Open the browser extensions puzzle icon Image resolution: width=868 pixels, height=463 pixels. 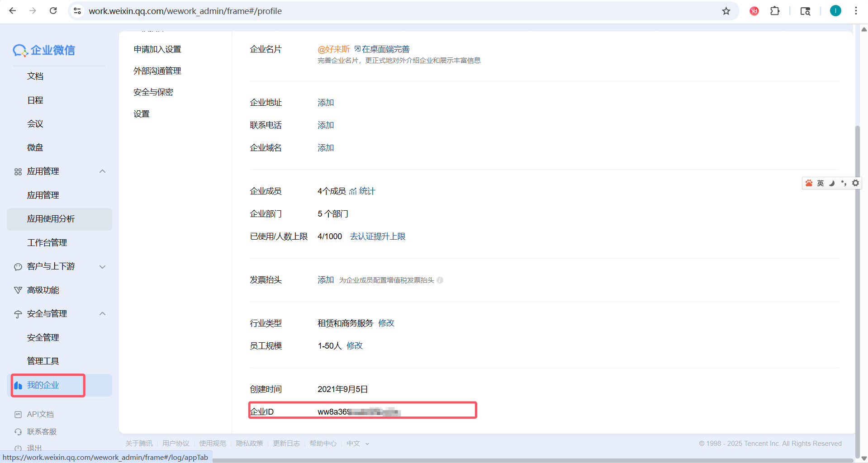775,11
